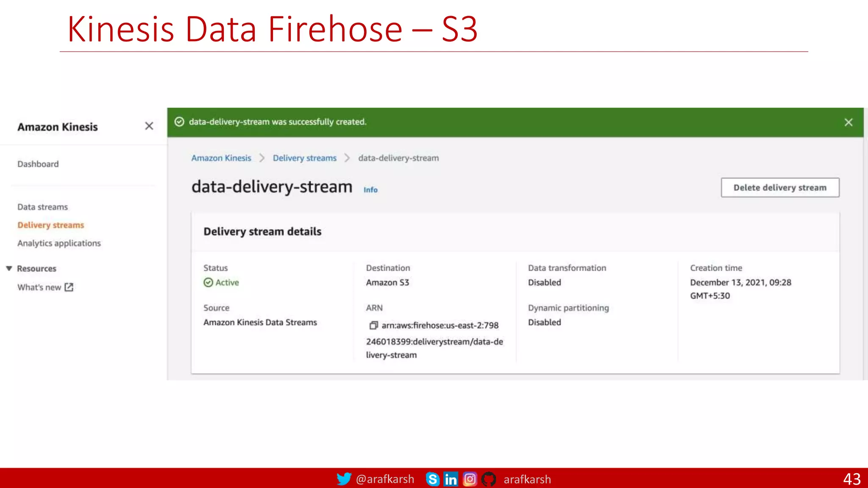Click the Active status indicator icon
Viewport: 868px width, 488px height.
[208, 283]
